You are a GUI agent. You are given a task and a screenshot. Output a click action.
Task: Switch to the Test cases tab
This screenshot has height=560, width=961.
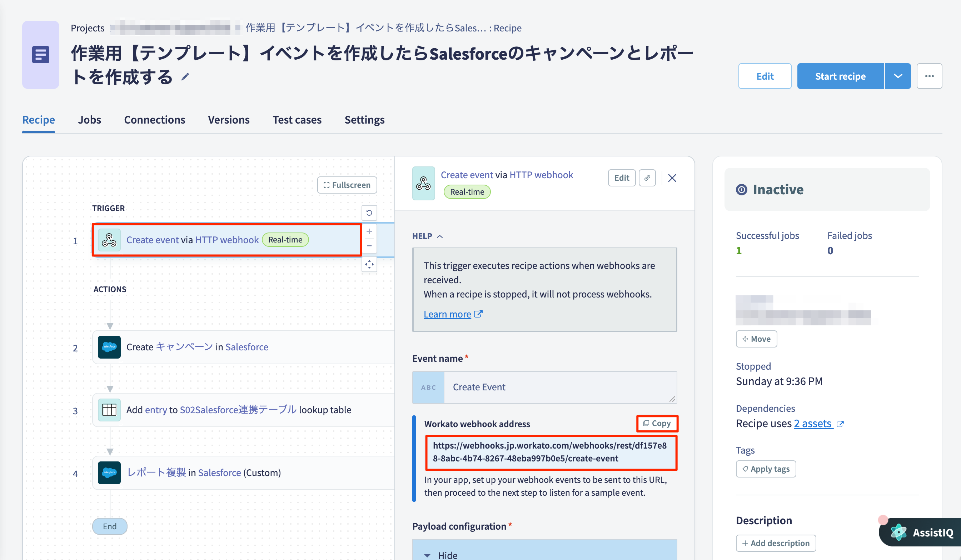click(297, 120)
